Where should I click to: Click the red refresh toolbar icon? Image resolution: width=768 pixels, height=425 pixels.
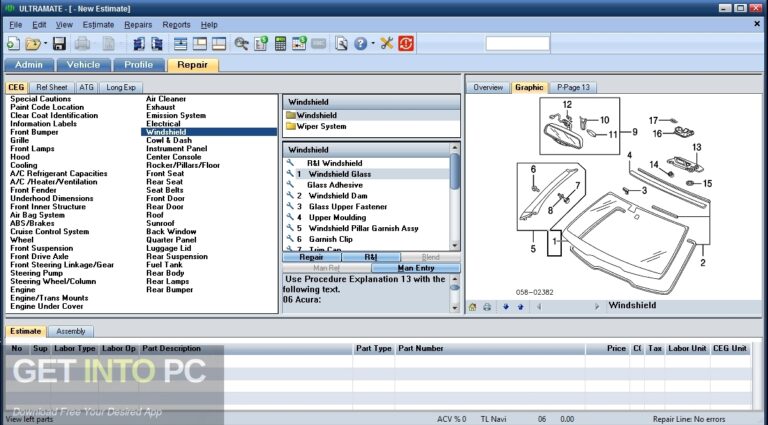pyautogui.click(x=406, y=44)
